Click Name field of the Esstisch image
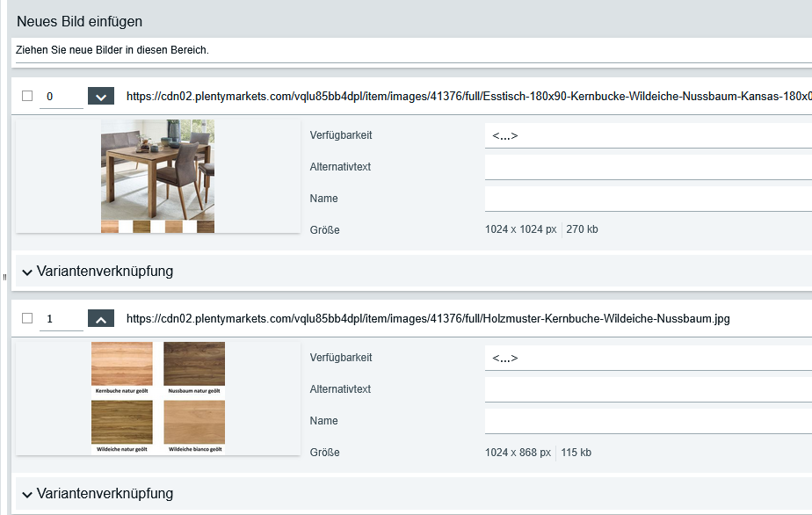Image resolution: width=812 pixels, height=515 pixels. click(647, 199)
